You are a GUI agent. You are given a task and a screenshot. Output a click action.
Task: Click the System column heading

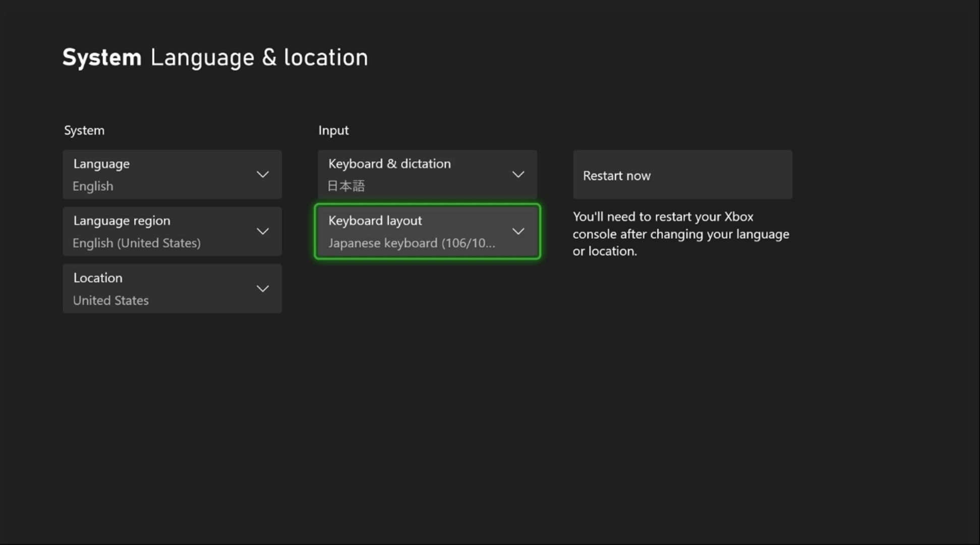(84, 130)
